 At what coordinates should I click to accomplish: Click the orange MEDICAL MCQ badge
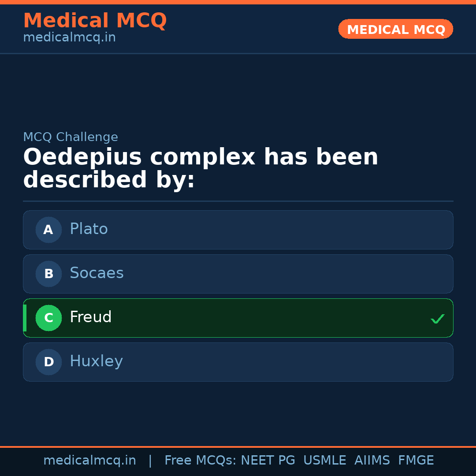point(395,29)
